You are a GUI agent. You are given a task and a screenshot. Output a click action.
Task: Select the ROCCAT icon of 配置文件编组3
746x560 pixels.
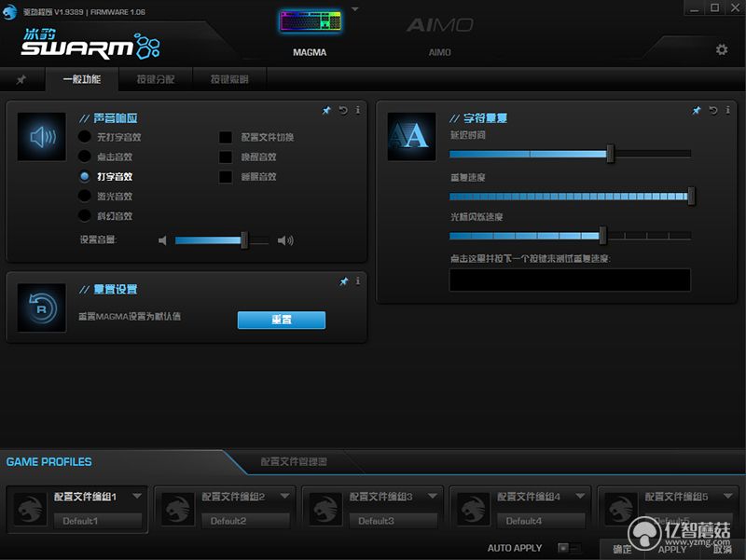[325, 509]
